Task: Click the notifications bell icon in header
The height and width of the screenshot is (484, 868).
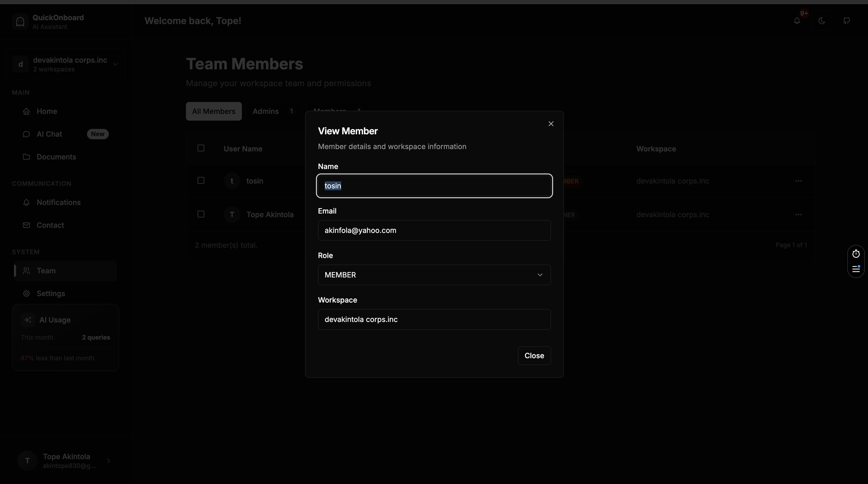Action: click(797, 21)
